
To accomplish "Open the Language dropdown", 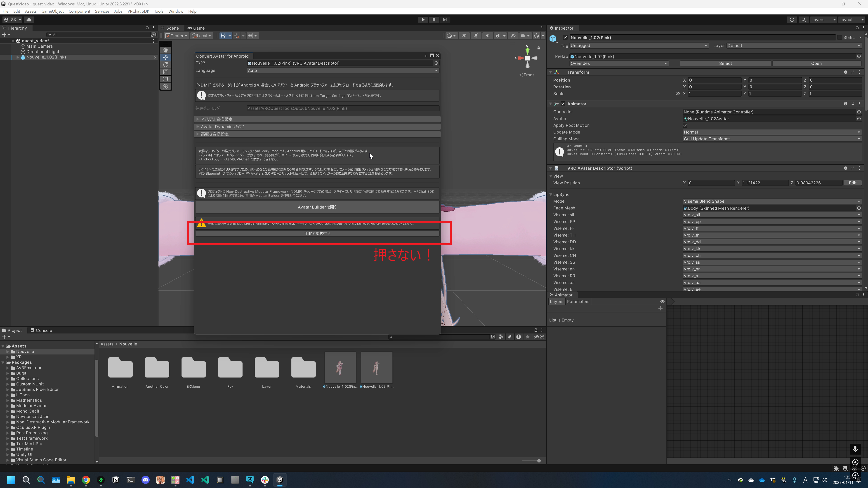I will point(342,70).
